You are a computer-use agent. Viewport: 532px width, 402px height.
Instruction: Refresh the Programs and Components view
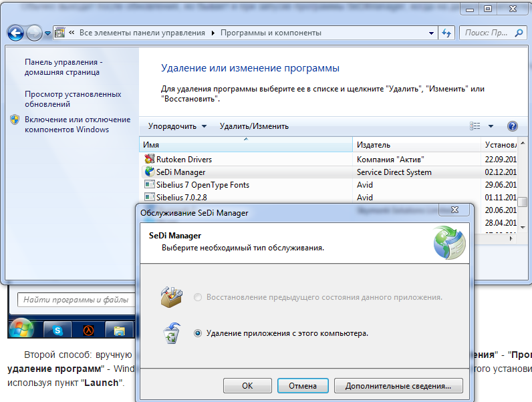[x=446, y=33]
